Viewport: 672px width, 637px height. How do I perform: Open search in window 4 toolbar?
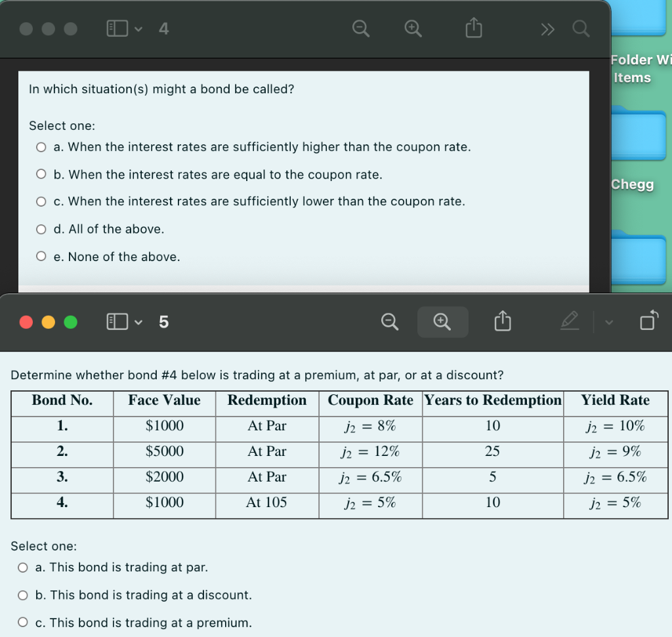[581, 29]
